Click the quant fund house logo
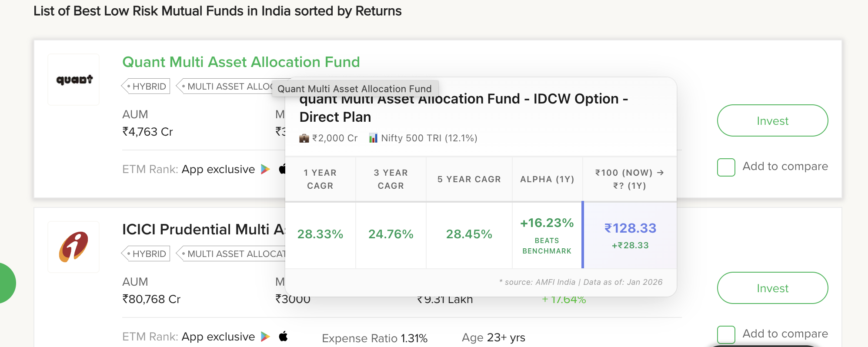Viewport: 868px width, 347px height. point(74,80)
